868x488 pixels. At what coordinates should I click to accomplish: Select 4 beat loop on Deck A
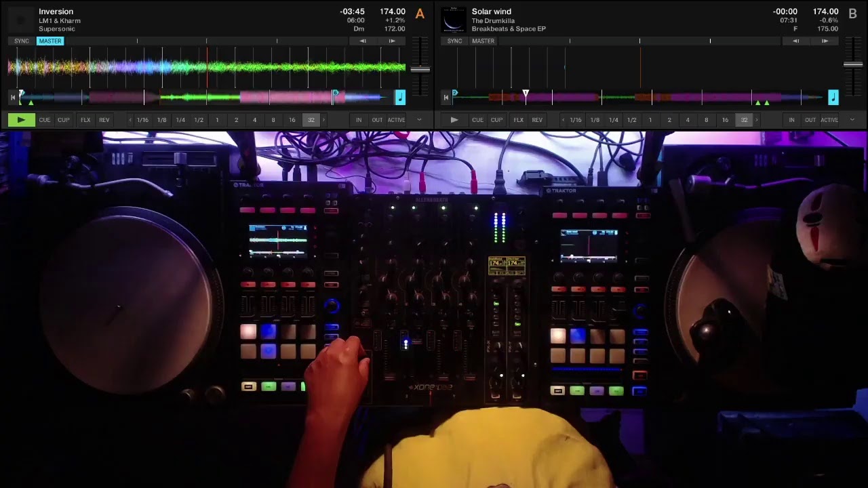tap(255, 120)
